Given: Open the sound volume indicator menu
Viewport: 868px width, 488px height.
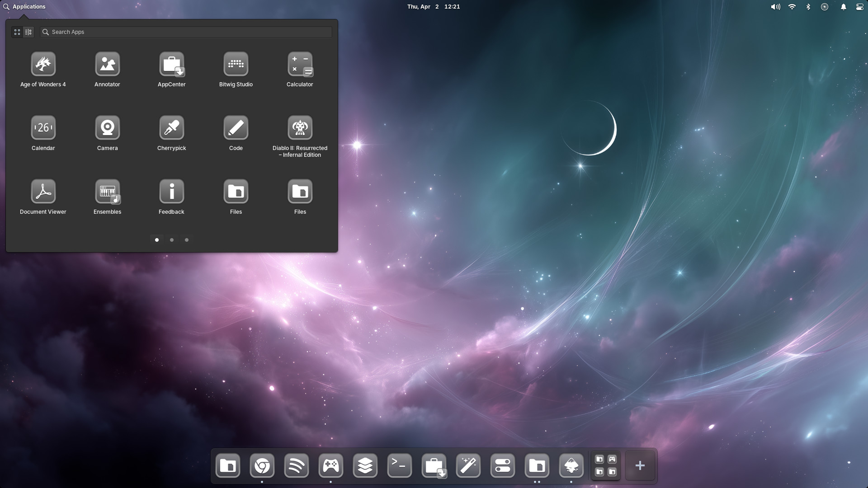Looking at the screenshot, I should click(x=775, y=7).
